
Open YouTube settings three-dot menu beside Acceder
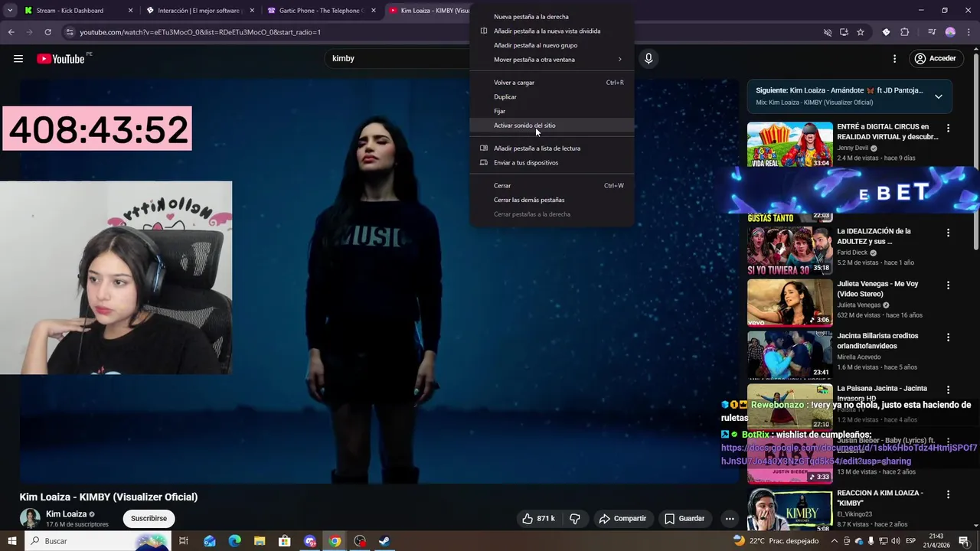(894, 59)
